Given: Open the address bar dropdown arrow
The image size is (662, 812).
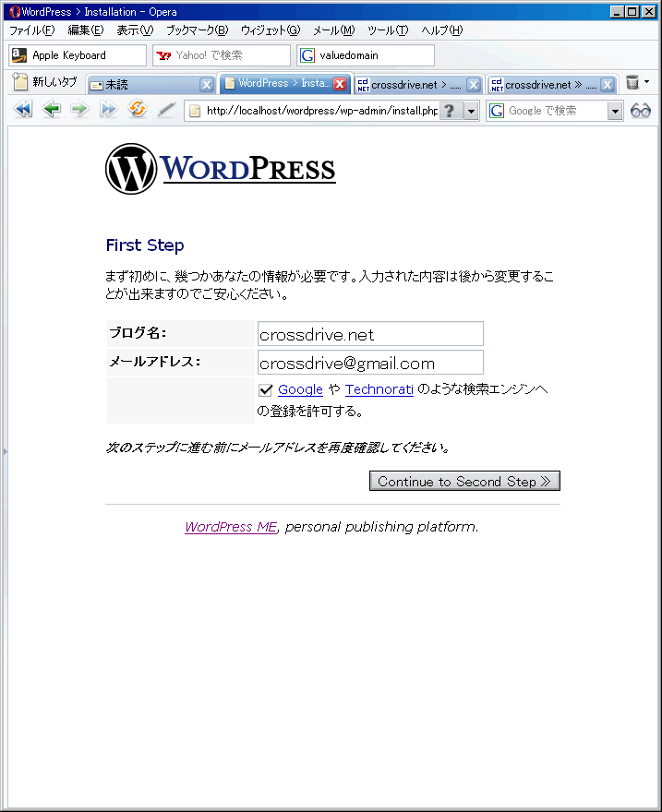Looking at the screenshot, I should coord(472,112).
